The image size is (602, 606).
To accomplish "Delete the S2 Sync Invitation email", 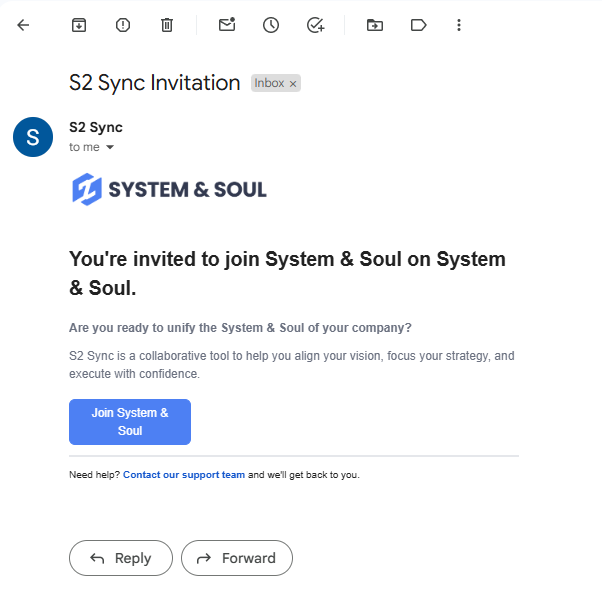I will [x=167, y=25].
